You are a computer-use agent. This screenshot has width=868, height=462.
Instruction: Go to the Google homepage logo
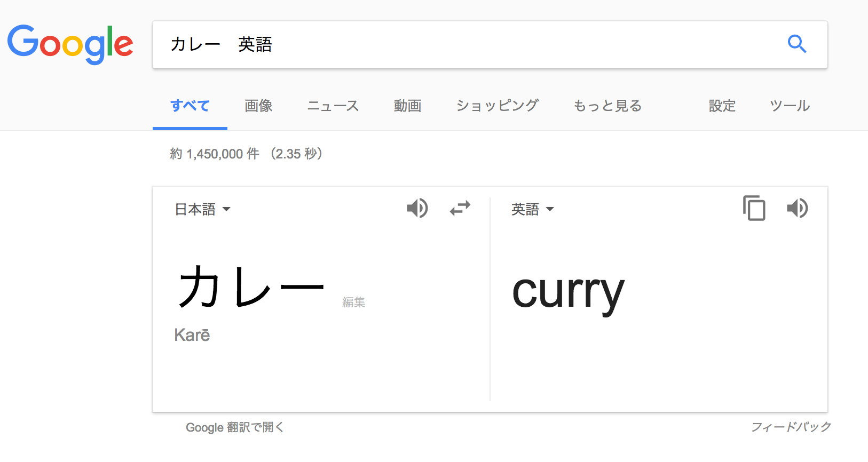pos(70,44)
